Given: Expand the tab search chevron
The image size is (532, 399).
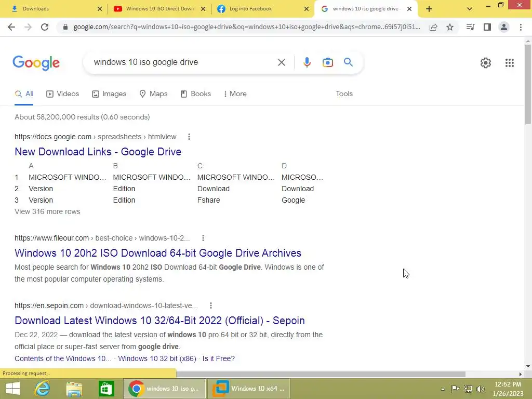Looking at the screenshot, I should coord(469,9).
